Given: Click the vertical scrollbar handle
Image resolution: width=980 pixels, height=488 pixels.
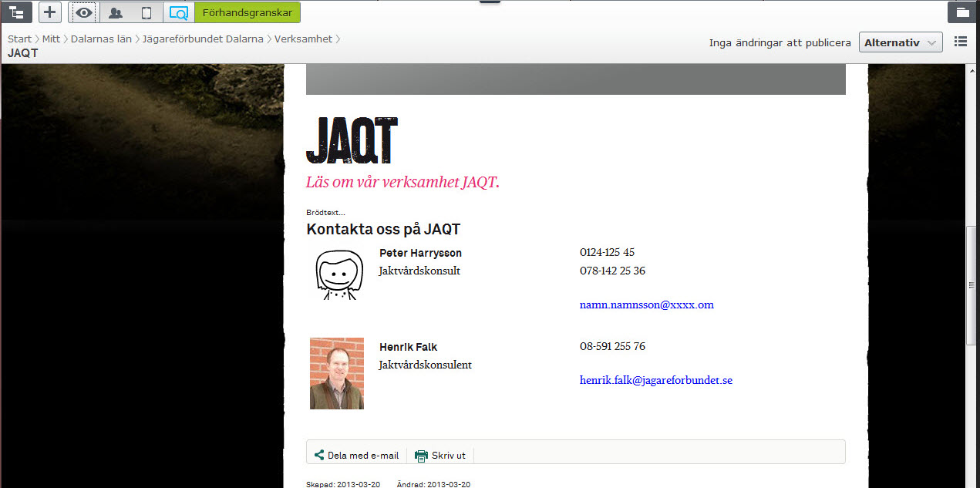Looking at the screenshot, I should pyautogui.click(x=972, y=285).
